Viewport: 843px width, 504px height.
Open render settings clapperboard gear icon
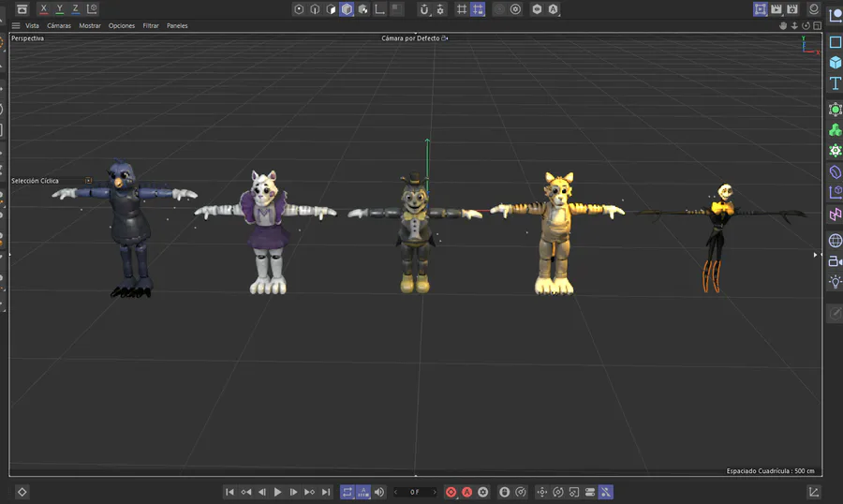(792, 9)
